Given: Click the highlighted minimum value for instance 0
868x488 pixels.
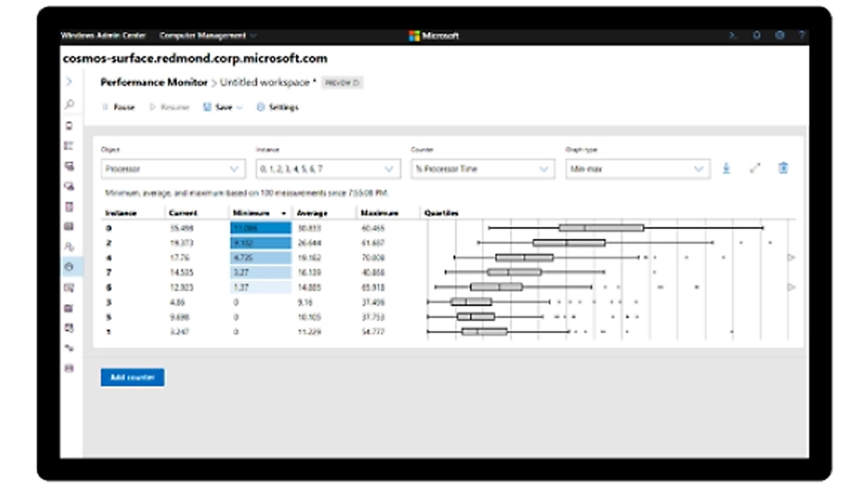Looking at the screenshot, I should [x=259, y=228].
